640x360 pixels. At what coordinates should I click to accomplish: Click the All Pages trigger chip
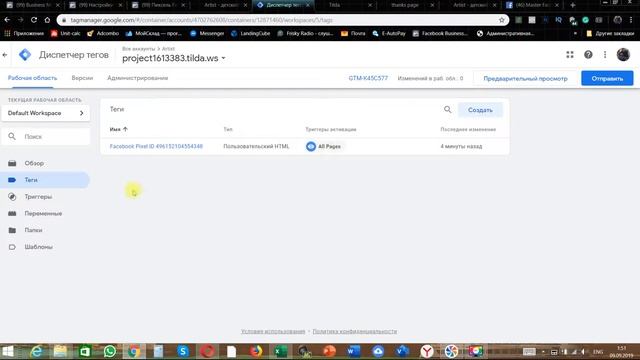[x=324, y=146]
